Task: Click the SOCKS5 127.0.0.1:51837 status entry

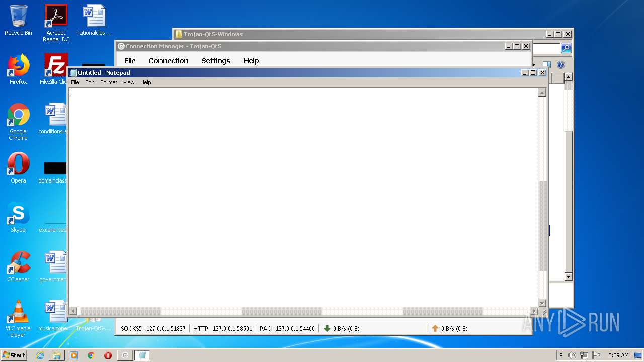Action: (153, 328)
